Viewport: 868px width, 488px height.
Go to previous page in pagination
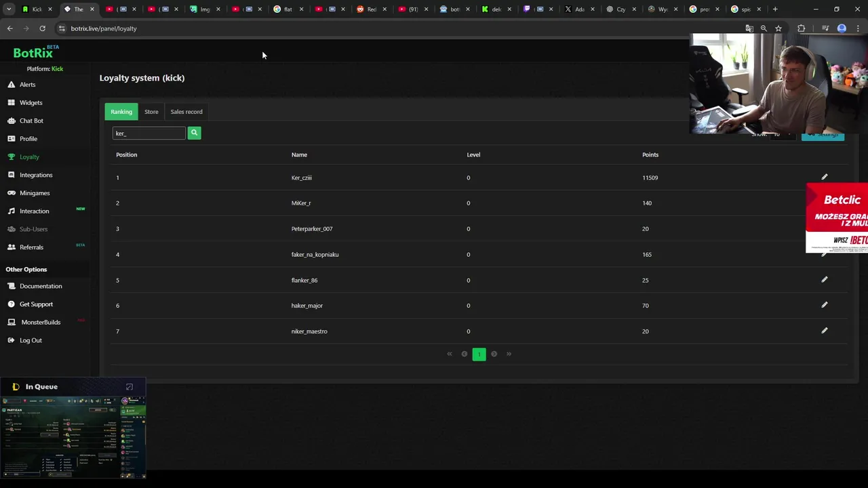pyautogui.click(x=465, y=354)
